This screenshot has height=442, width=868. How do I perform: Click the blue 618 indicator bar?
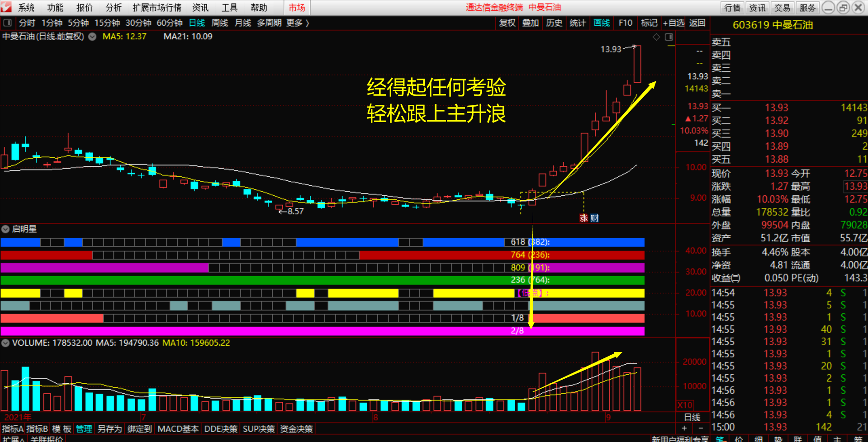tap(323, 242)
